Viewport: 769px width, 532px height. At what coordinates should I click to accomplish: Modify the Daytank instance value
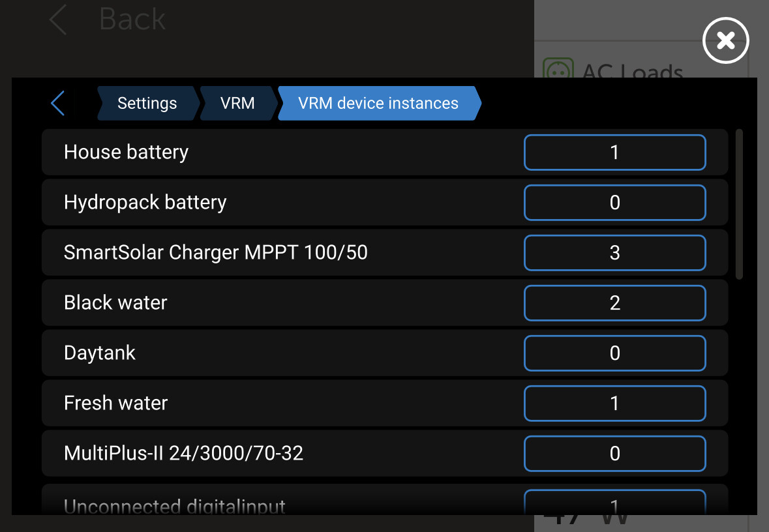614,353
